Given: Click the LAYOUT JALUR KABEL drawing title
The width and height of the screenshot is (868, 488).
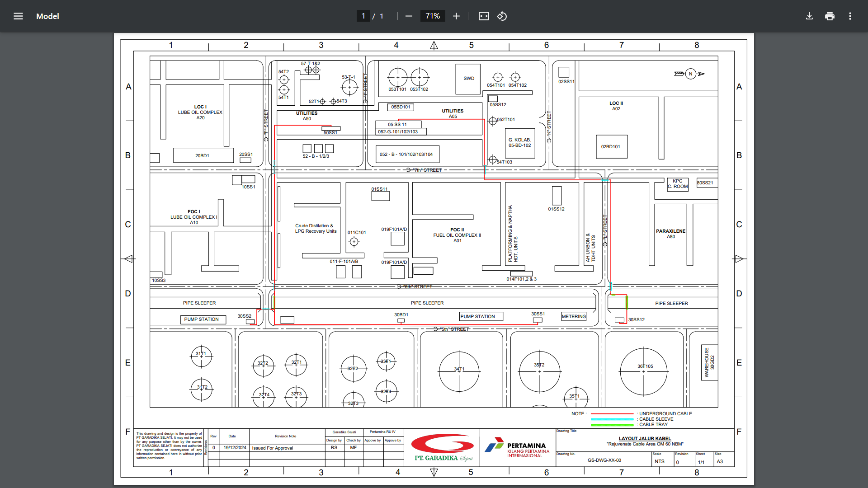Looking at the screenshot, I should point(645,438).
